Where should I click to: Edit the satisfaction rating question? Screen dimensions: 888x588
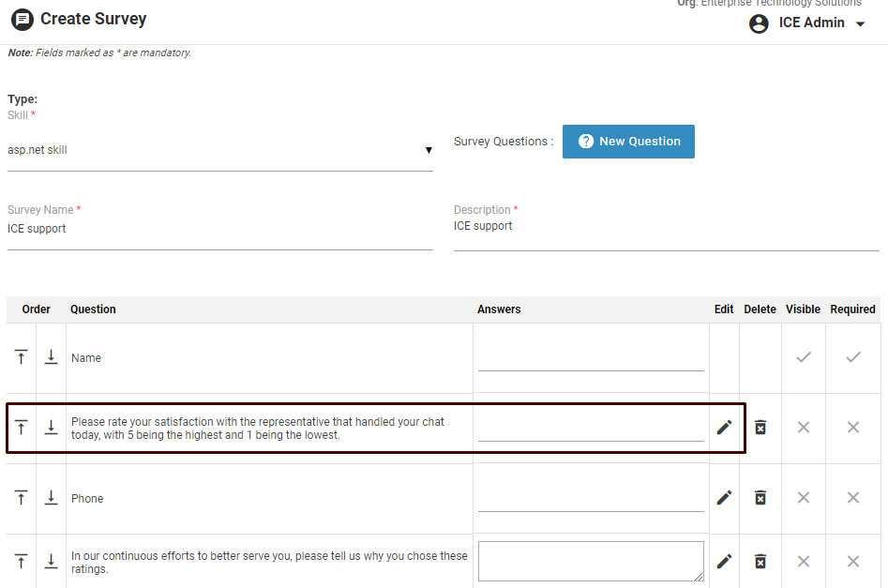[724, 428]
